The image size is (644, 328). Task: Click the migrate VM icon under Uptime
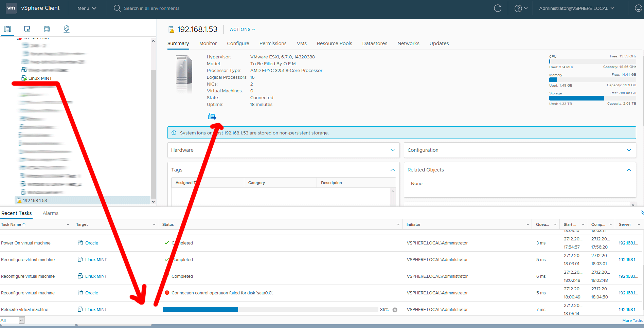pos(212,116)
